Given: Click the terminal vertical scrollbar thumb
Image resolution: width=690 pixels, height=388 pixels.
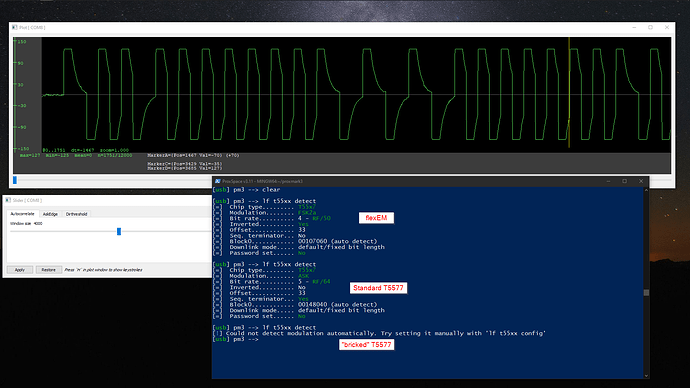Looking at the screenshot, I should tap(646, 293).
